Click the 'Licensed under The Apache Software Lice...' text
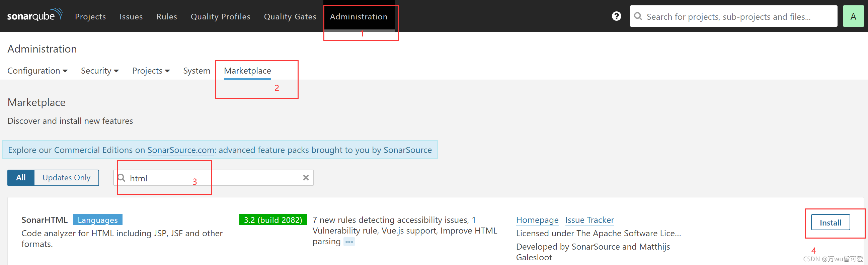The image size is (868, 265). click(x=599, y=233)
